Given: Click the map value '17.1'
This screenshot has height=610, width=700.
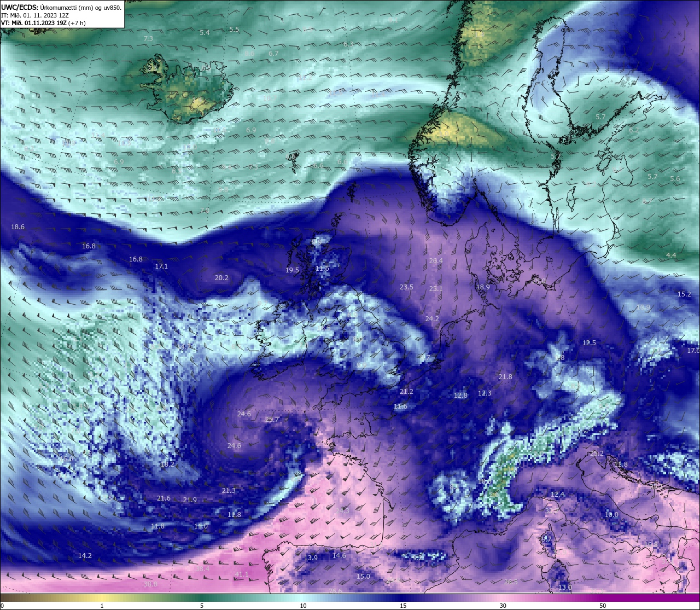Looking at the screenshot, I should [x=161, y=266].
